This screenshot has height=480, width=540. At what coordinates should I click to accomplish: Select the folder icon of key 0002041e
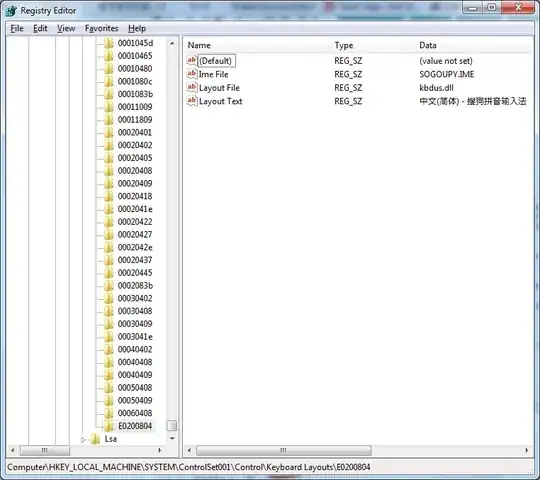pyautogui.click(x=108, y=209)
